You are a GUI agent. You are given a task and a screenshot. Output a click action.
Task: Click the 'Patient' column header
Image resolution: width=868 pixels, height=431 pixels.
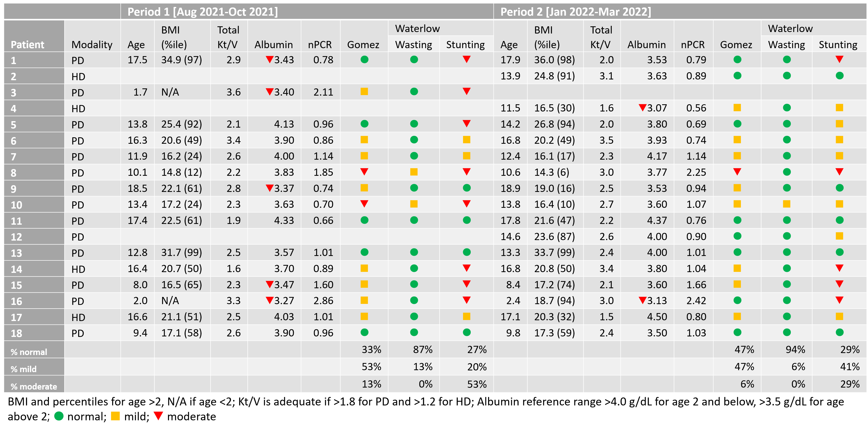pyautogui.click(x=28, y=44)
